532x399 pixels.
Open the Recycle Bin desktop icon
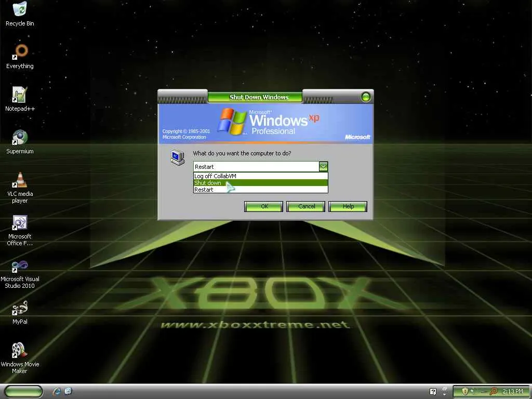click(x=20, y=14)
